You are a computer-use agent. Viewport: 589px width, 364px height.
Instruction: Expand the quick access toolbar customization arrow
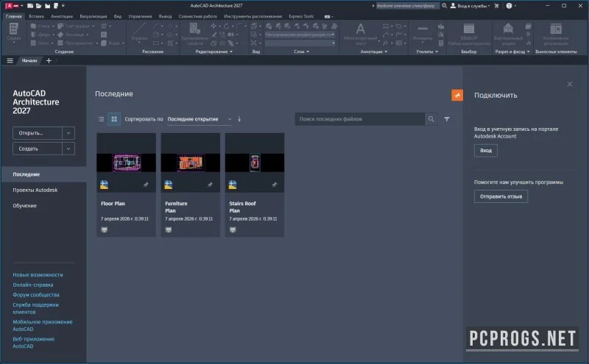63,6
